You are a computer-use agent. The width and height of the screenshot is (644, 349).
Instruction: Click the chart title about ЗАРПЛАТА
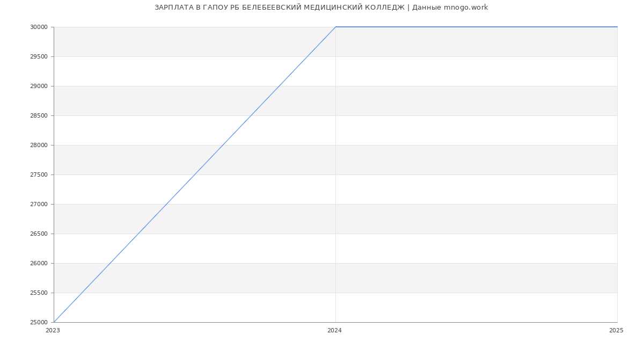pyautogui.click(x=321, y=8)
